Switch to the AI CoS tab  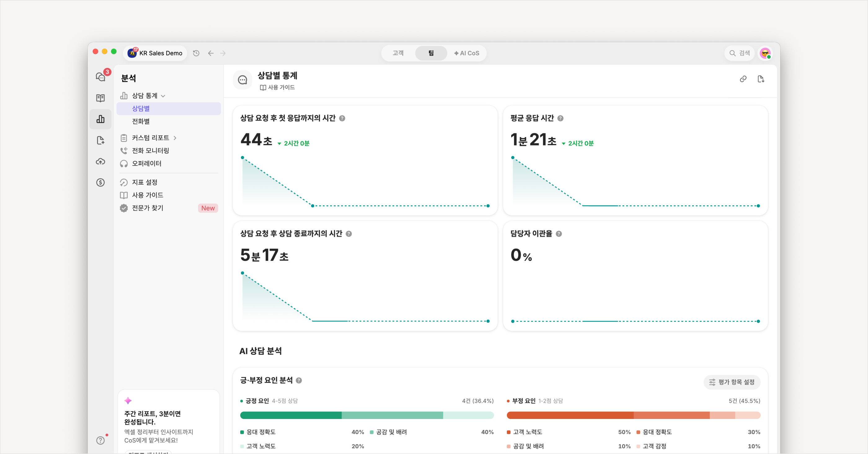pos(466,53)
